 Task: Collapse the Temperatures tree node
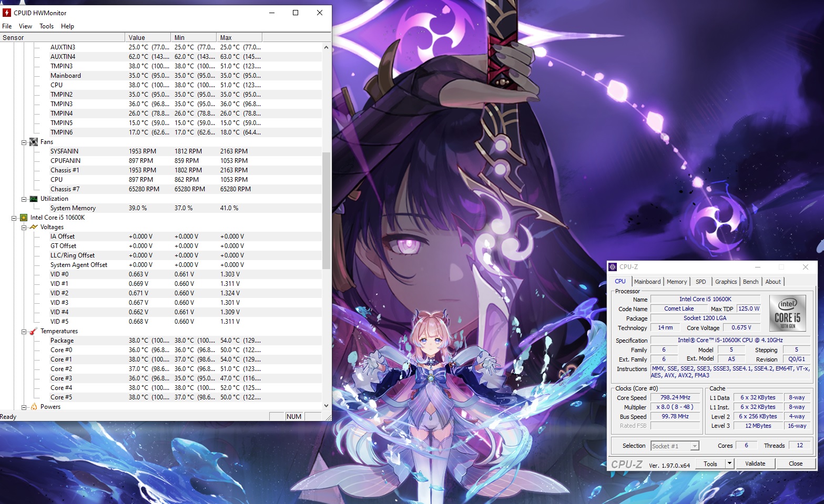(24, 331)
